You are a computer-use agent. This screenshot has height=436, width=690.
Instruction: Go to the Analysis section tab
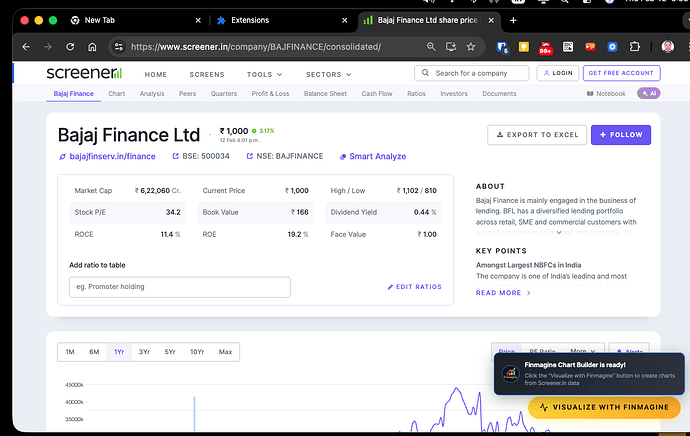click(x=152, y=94)
